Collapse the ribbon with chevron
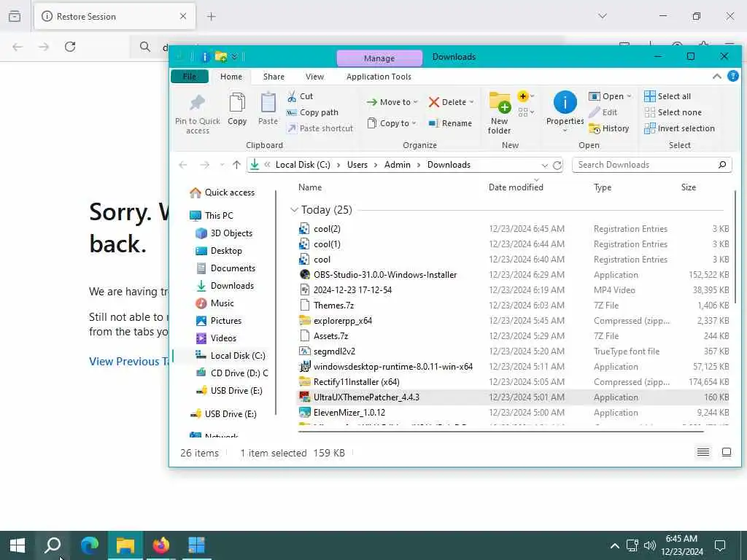Viewport: 747px width, 560px height. coord(716,76)
